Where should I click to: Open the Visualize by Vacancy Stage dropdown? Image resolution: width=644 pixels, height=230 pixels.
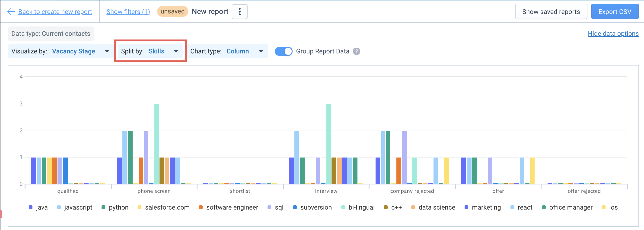(x=61, y=51)
